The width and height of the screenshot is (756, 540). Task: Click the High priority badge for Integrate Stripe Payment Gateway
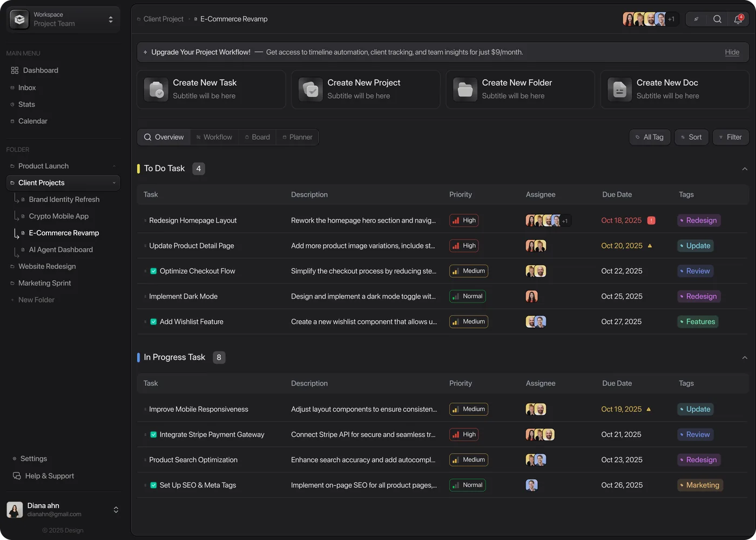point(464,435)
